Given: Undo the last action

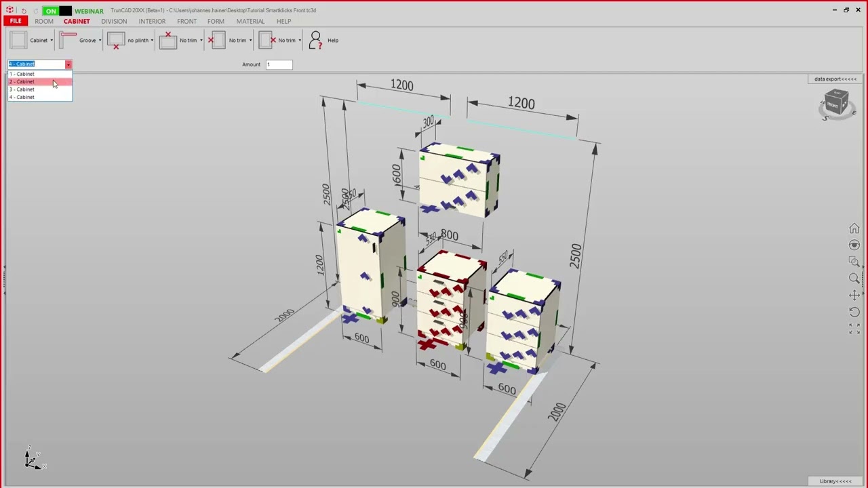Looking at the screenshot, I should pos(24,11).
